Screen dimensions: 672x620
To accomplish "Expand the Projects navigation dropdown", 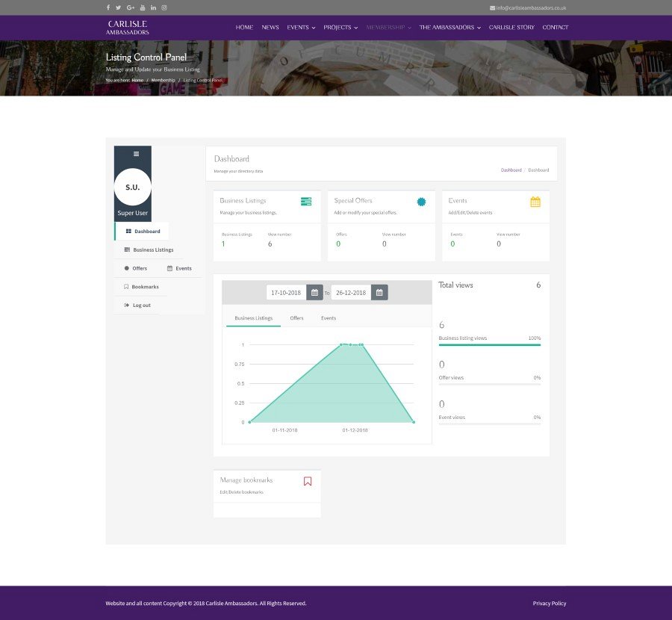I will click(340, 28).
